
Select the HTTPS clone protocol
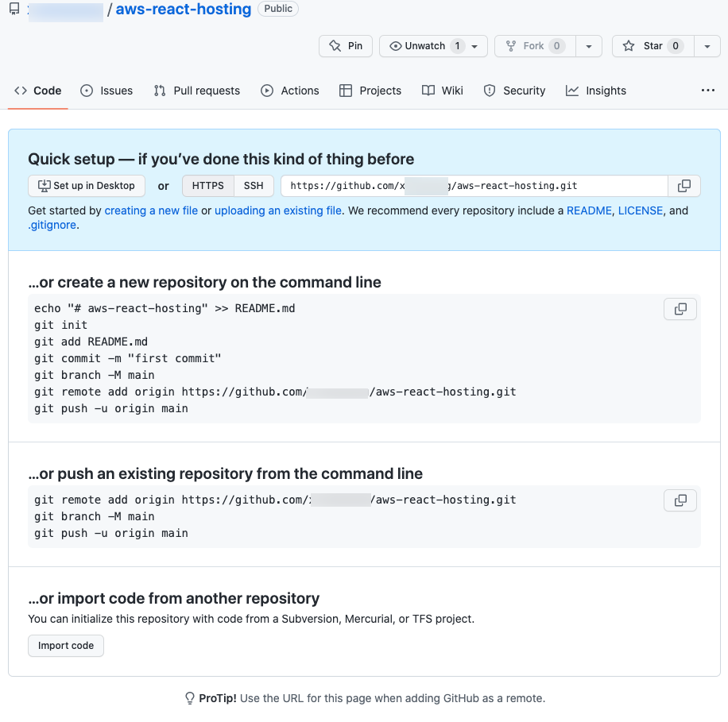click(x=208, y=186)
